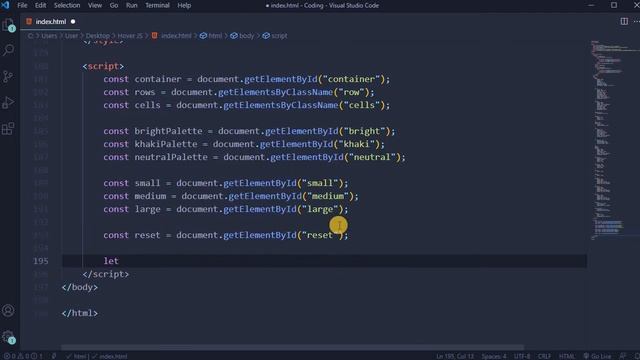Open the Selection menu

click(x=67, y=5)
